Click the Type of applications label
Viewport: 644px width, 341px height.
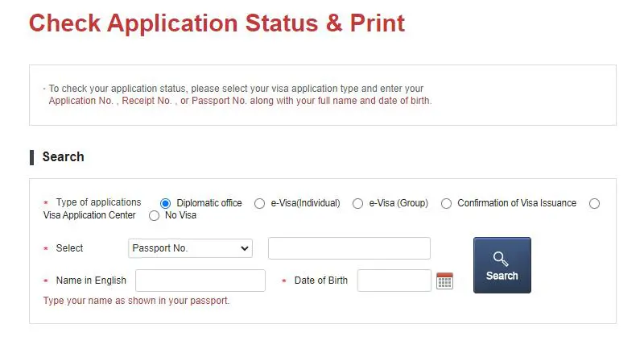[98, 202]
